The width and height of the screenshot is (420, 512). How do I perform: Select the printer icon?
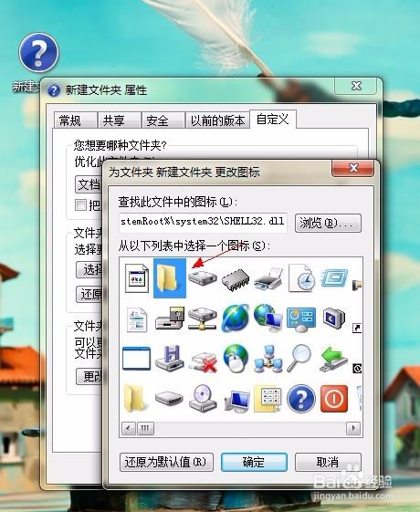tap(268, 278)
